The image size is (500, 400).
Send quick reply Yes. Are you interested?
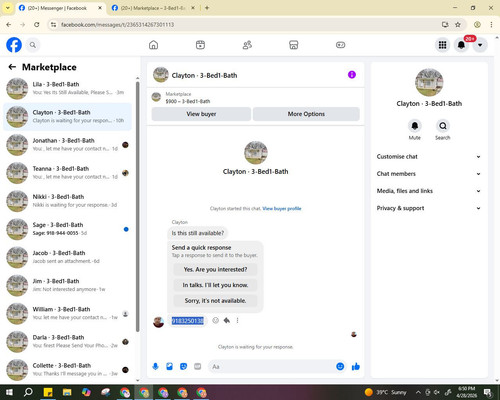(x=215, y=269)
